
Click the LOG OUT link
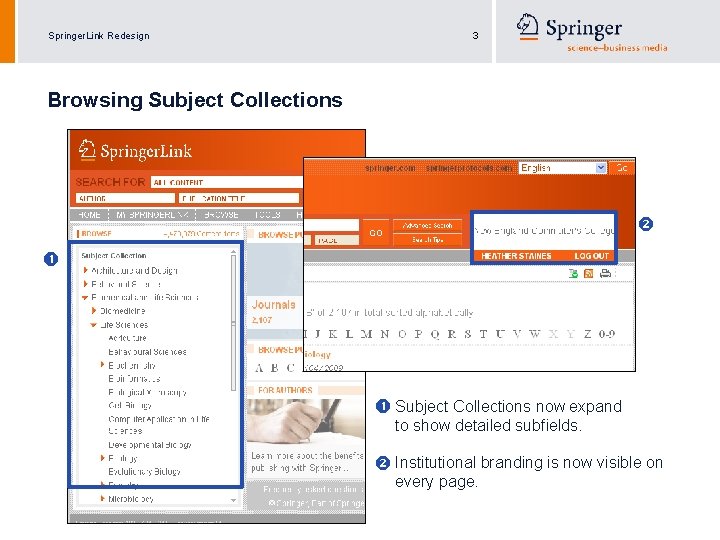pos(591,256)
